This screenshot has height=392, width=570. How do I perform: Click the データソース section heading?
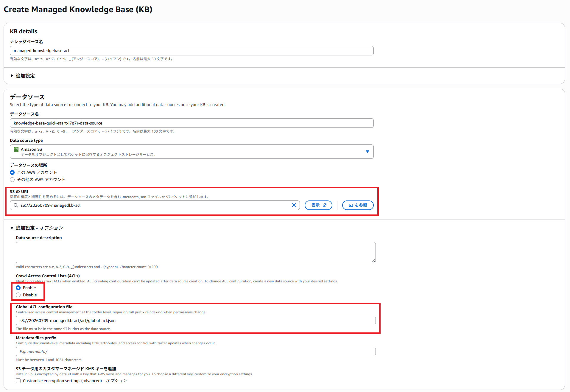click(x=27, y=97)
